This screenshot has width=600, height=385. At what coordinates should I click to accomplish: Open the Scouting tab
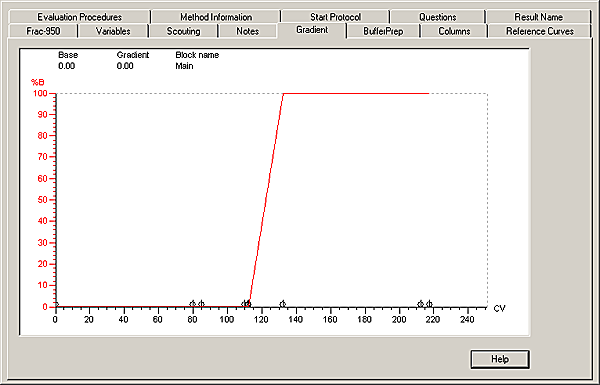[183, 31]
